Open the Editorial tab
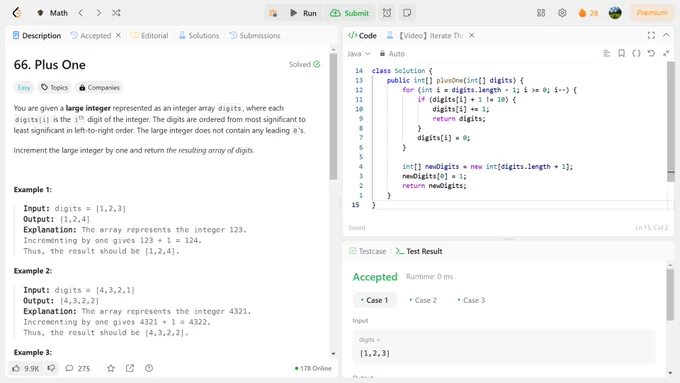This screenshot has height=383, width=680. (150, 36)
